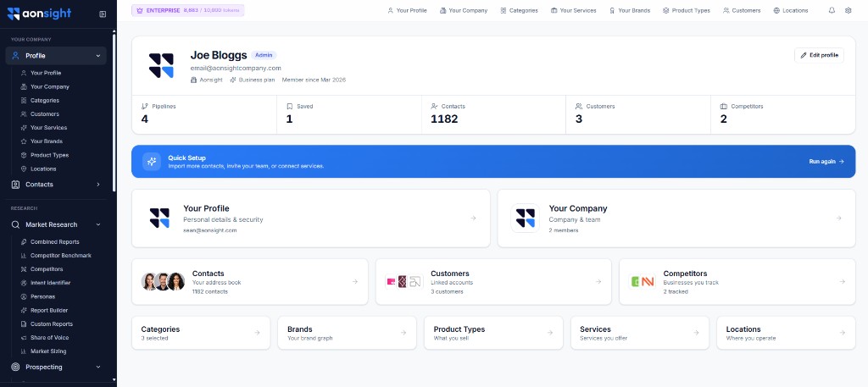Viewport: 868px width, 387px height.
Task: Click the Saved stat showing 1
Action: point(348,114)
